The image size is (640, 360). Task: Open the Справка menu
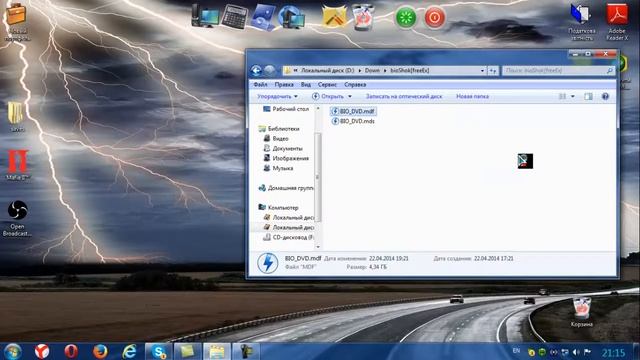[x=355, y=84]
